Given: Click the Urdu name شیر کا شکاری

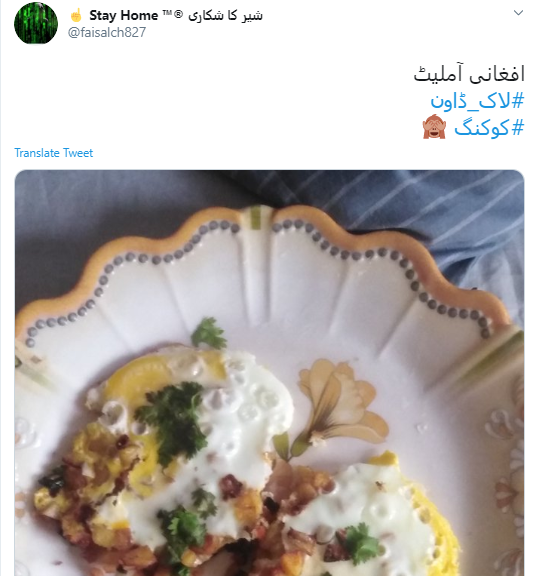Looking at the screenshot, I should tap(226, 16).
